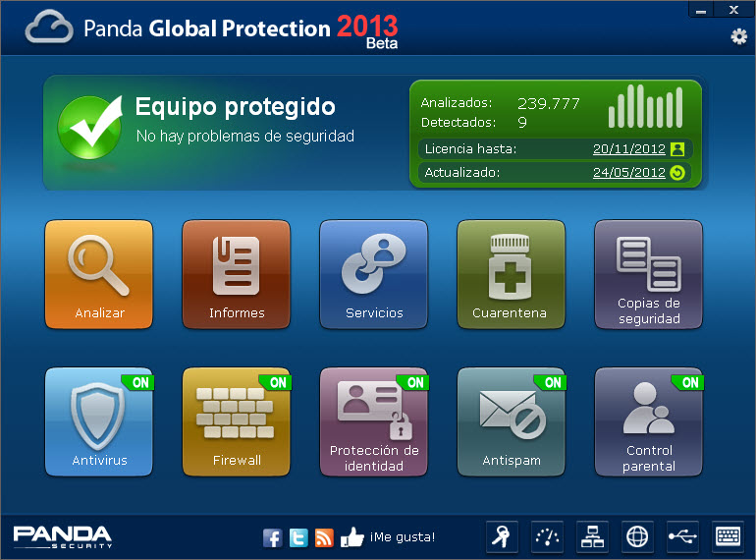Click the Equipo protegido heading

pos(236,107)
